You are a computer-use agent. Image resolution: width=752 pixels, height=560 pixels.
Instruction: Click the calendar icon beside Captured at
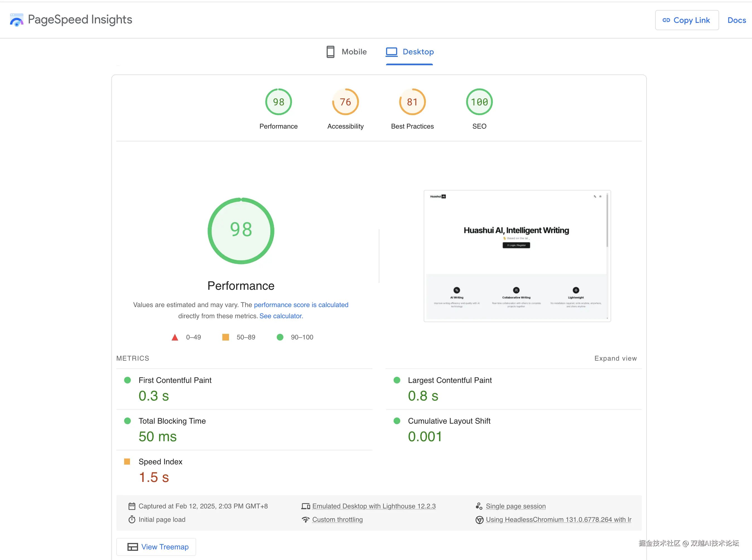coord(132,506)
